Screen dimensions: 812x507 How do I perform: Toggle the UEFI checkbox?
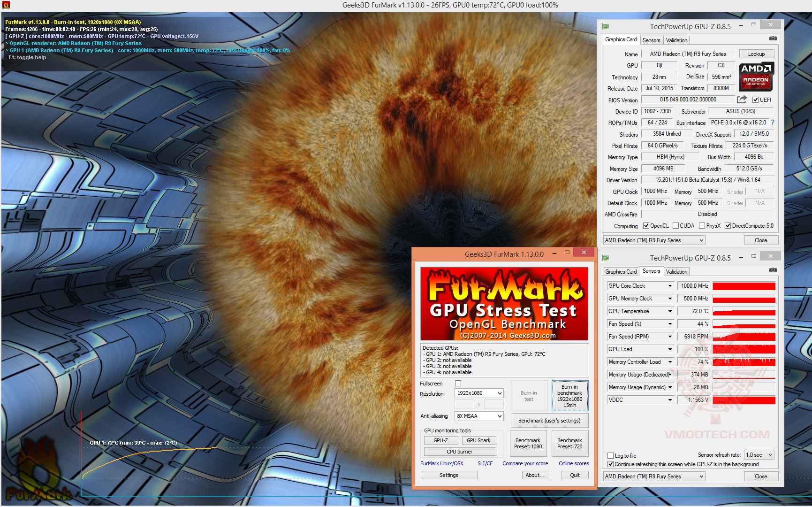click(x=755, y=100)
